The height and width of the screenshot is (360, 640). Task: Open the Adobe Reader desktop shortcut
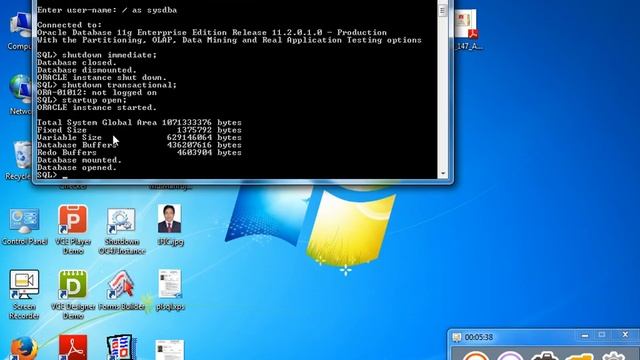tap(73, 348)
